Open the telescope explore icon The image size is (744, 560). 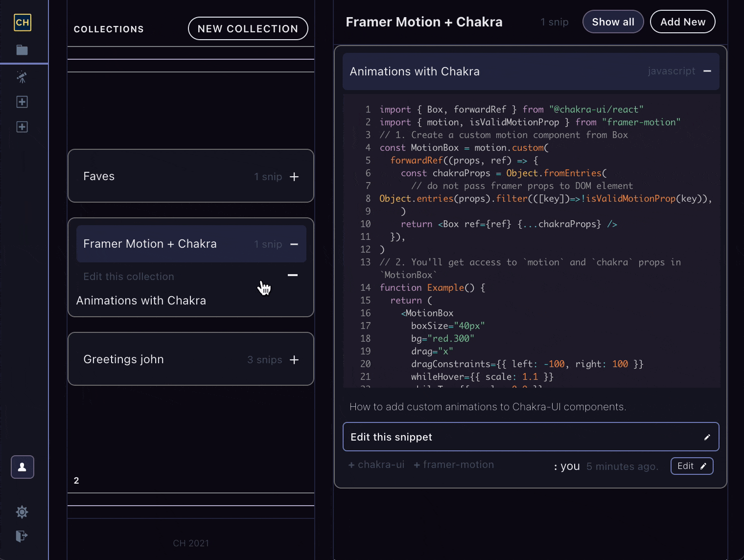22,77
